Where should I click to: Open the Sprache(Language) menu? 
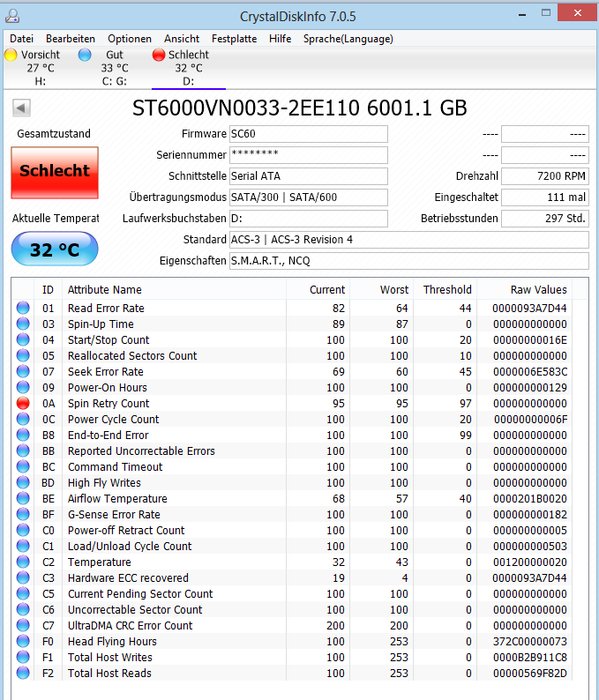point(348,39)
